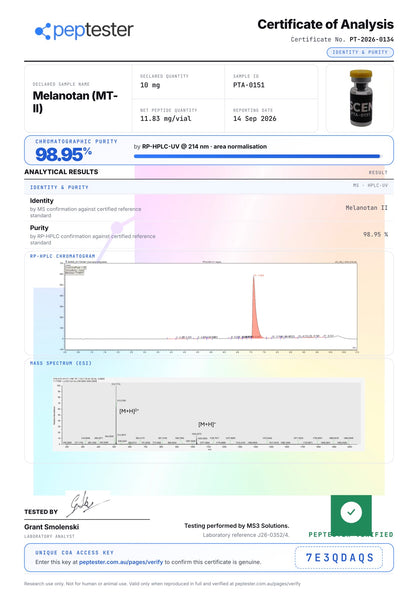
Task: Select the laboratory reference J26-0352/4
Action: pyautogui.click(x=271, y=535)
